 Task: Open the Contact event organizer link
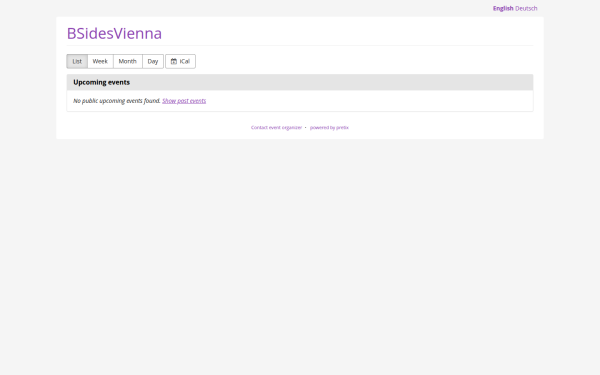276,127
